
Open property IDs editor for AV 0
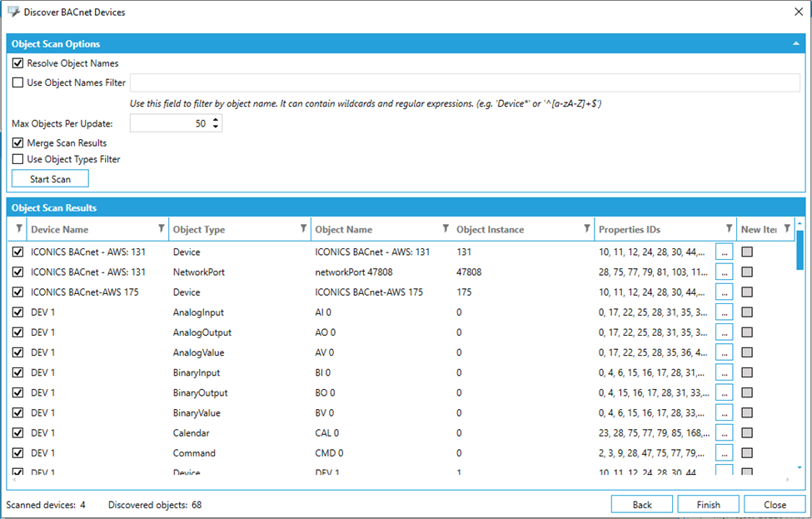724,352
